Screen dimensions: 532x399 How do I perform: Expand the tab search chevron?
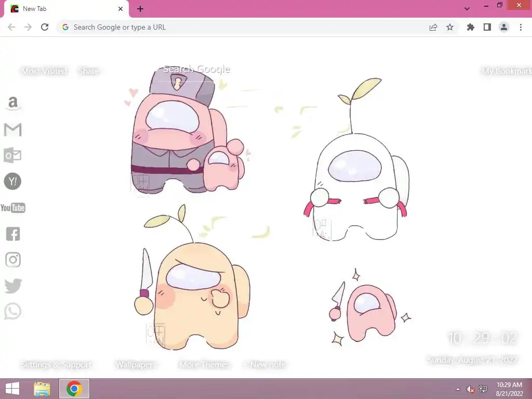pos(467,9)
